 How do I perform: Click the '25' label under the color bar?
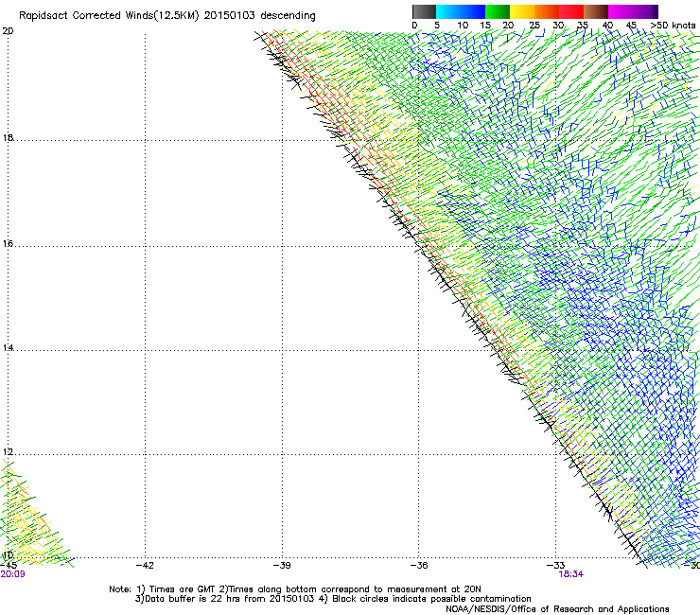click(x=534, y=25)
